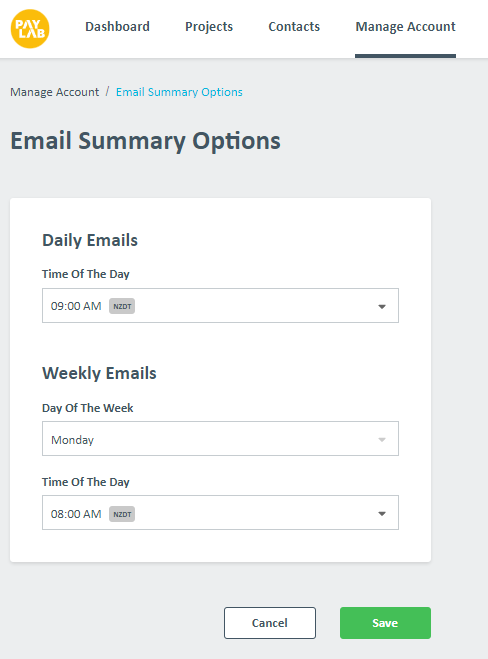Click the arrow on the 08:00 AM field

[x=382, y=514]
